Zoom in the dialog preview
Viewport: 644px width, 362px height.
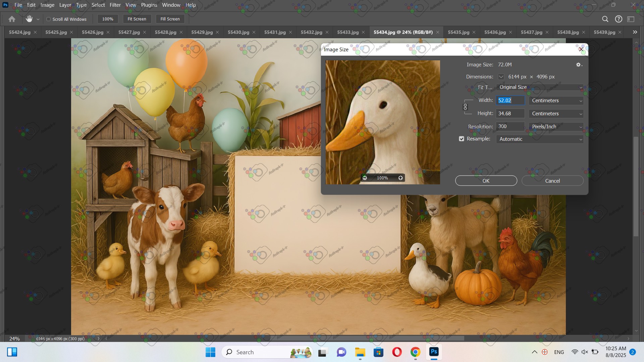(400, 178)
